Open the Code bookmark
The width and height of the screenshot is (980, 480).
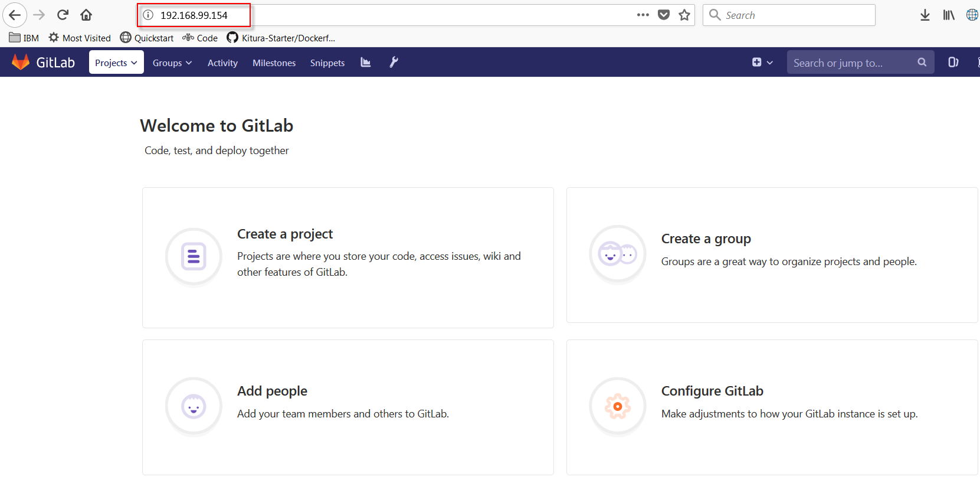(x=200, y=38)
